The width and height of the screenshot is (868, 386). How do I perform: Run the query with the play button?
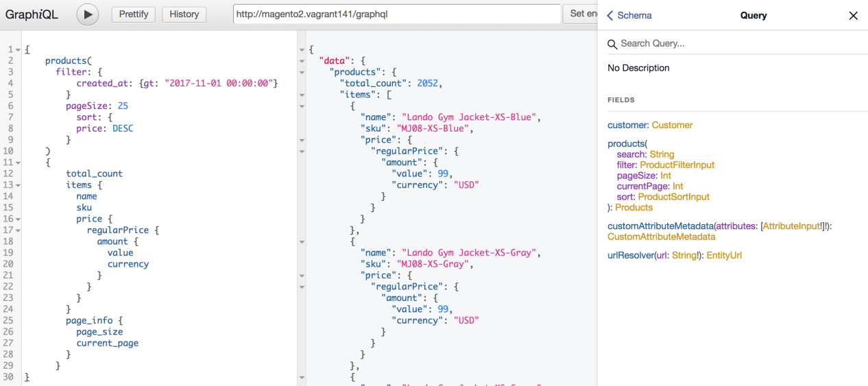tap(87, 14)
